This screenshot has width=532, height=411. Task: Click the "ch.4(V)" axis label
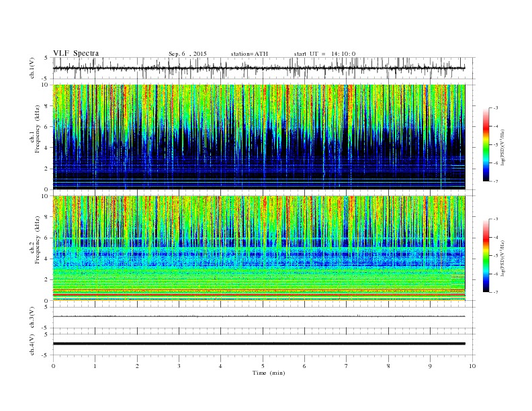pyautogui.click(x=32, y=345)
